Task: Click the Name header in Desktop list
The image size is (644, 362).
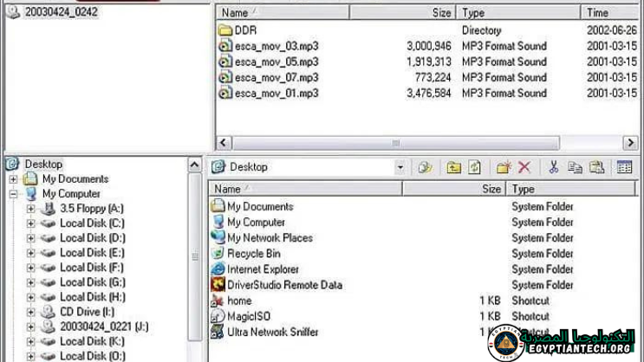Action: click(305, 189)
